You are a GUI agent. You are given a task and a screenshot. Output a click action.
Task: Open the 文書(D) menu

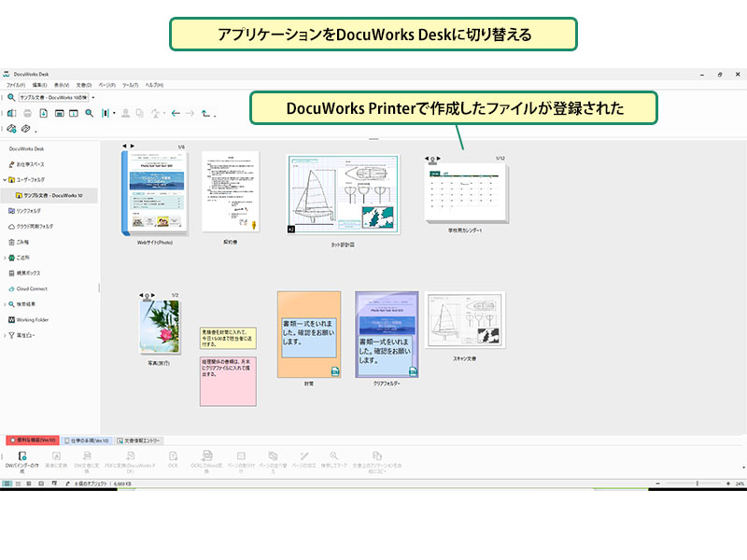point(84,85)
